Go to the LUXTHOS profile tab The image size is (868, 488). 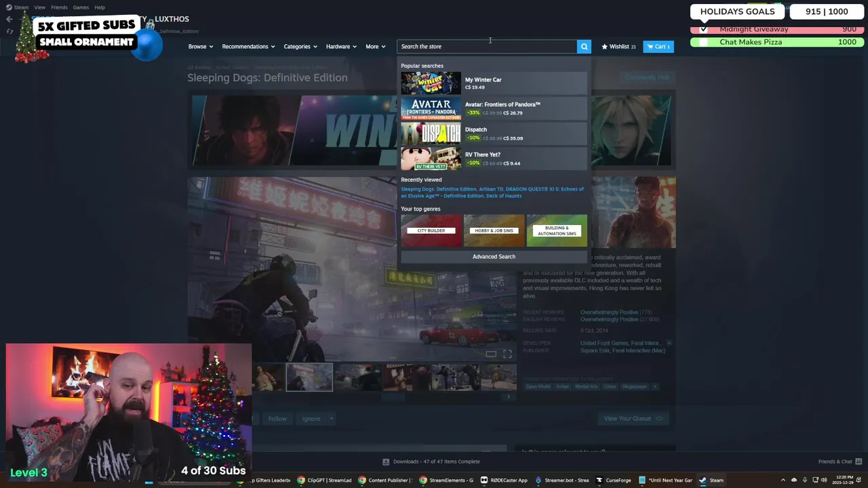pyautogui.click(x=172, y=19)
